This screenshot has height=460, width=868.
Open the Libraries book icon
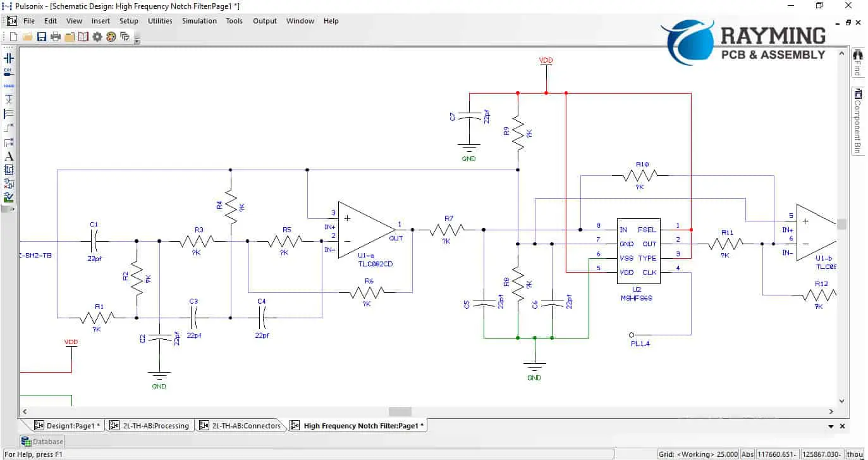point(83,37)
